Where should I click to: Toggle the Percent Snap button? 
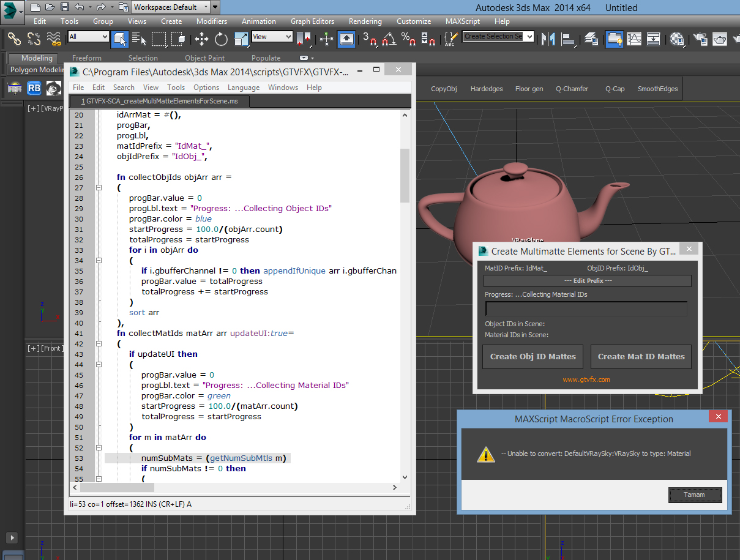click(408, 39)
